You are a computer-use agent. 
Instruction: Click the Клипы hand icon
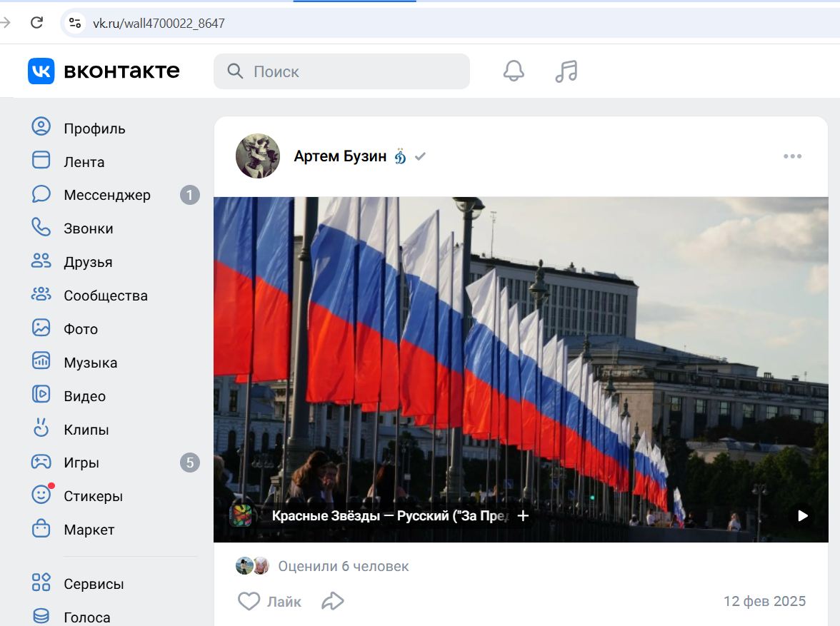click(41, 428)
